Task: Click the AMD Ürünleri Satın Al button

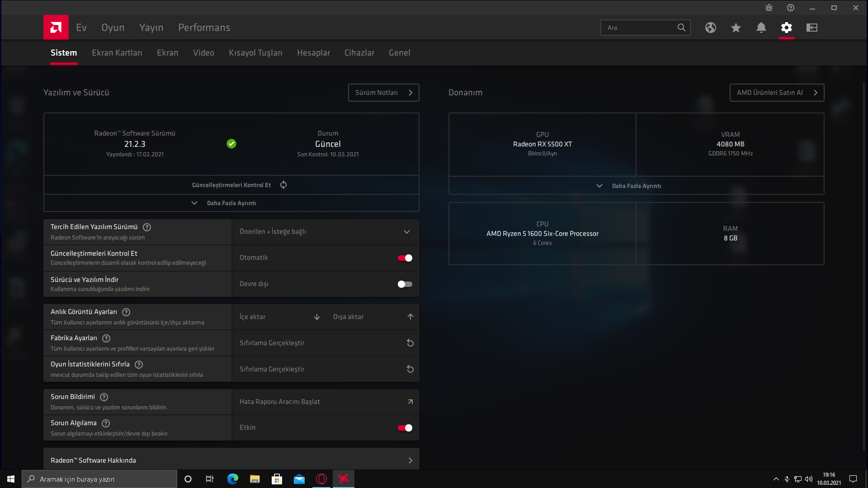Action: point(776,93)
